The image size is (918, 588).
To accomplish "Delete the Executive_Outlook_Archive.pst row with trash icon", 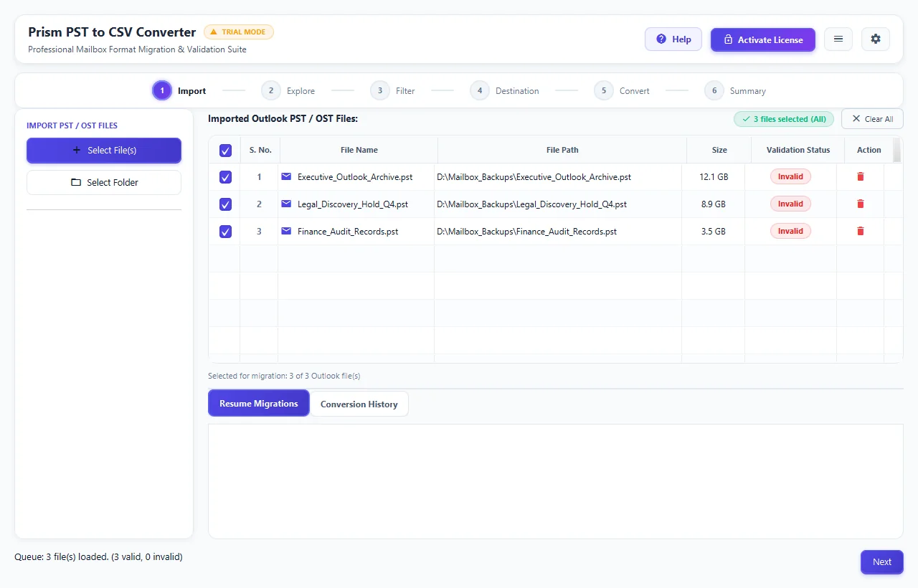I will point(861,176).
